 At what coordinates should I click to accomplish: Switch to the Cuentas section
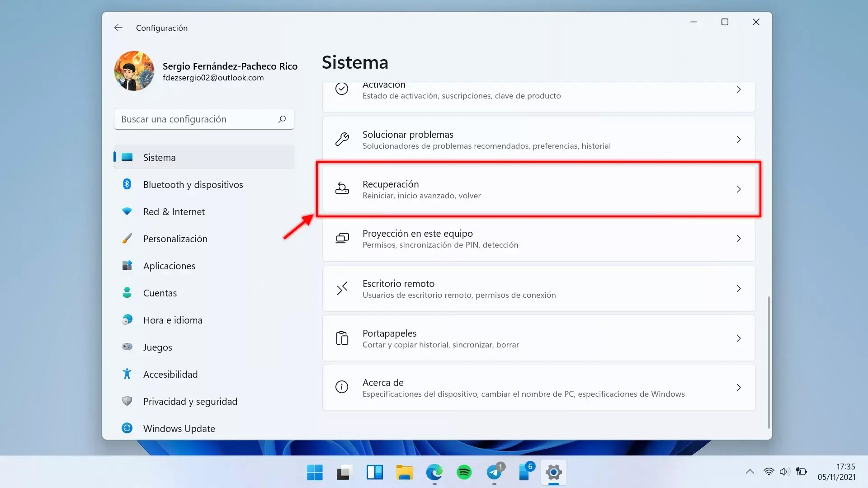[160, 292]
